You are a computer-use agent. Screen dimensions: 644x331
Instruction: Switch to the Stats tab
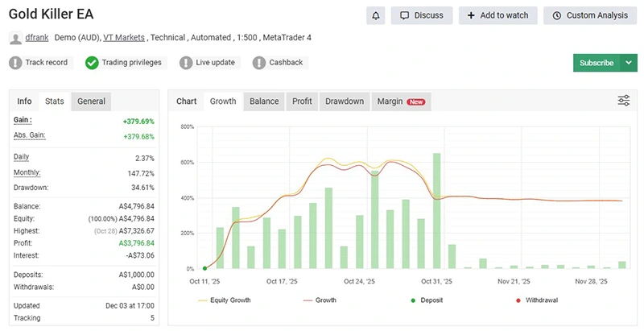pyautogui.click(x=55, y=101)
